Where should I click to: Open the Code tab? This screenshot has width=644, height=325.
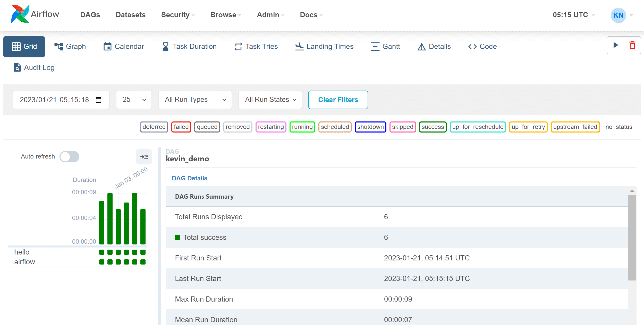482,47
